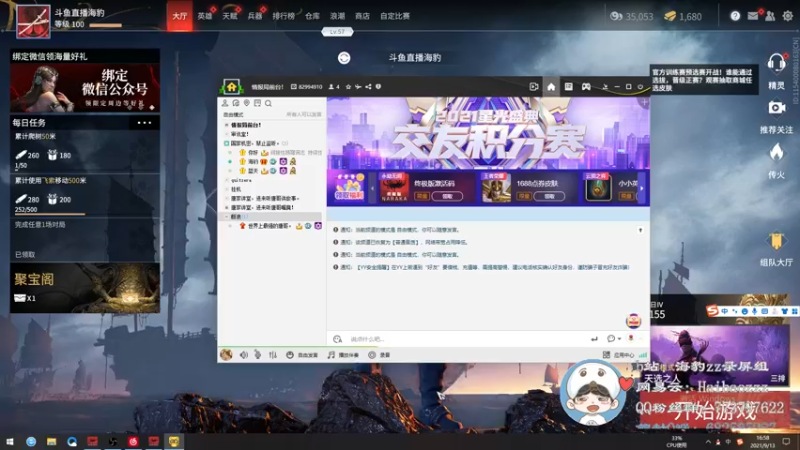This screenshot has height=450, width=800.
Task: Click the chat message input field
Action: tap(467, 339)
